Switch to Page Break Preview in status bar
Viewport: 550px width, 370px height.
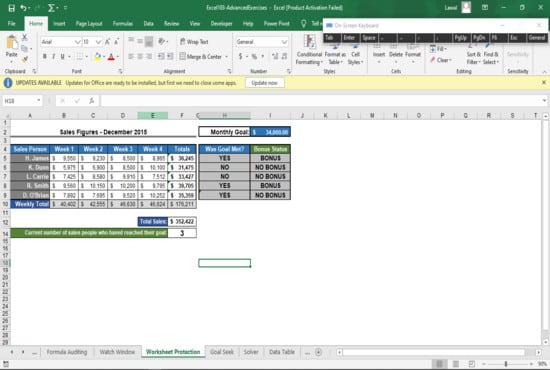(472, 364)
